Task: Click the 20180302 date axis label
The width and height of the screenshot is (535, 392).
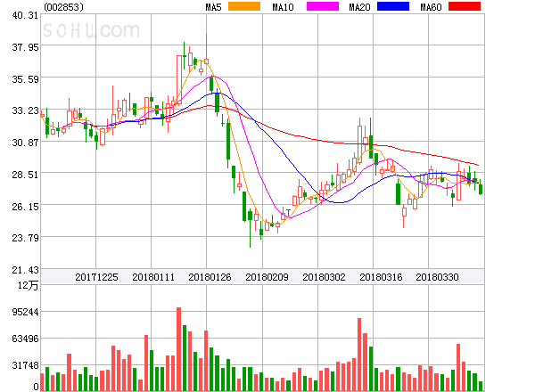Action: (x=324, y=277)
